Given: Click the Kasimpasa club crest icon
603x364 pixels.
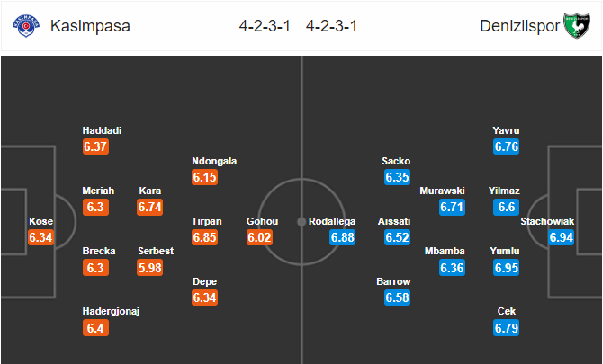Looking at the screenshot, I should pos(26,26).
